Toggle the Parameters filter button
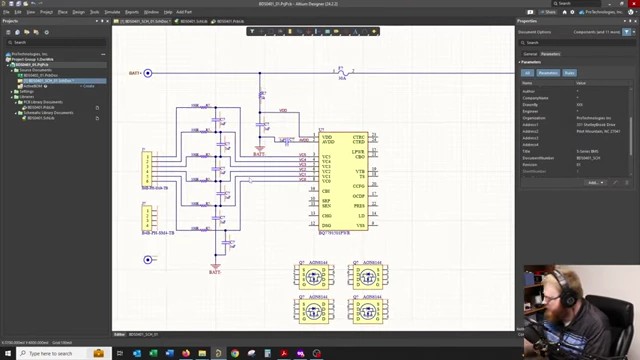The image size is (640, 360). (548, 73)
